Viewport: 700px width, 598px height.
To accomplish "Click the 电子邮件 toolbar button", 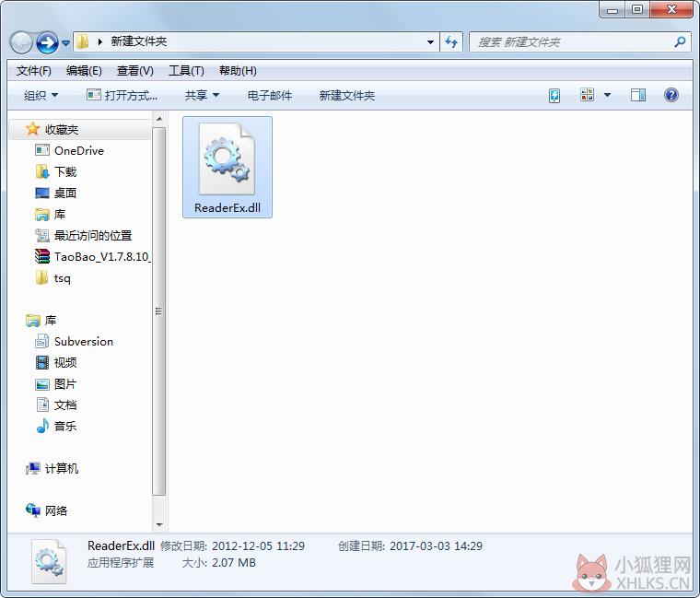I will [270, 95].
